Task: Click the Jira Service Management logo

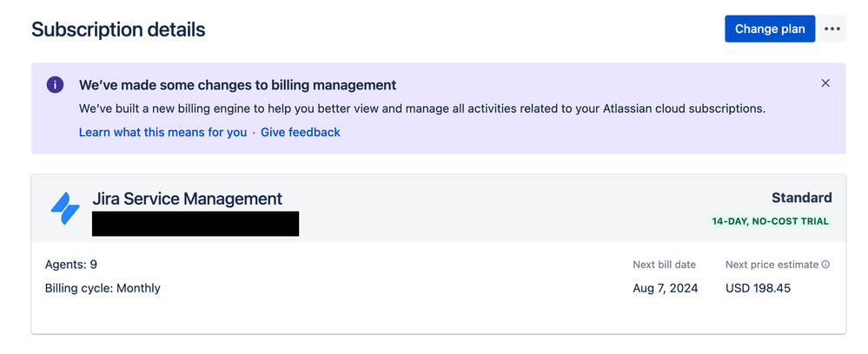Action: click(x=65, y=208)
